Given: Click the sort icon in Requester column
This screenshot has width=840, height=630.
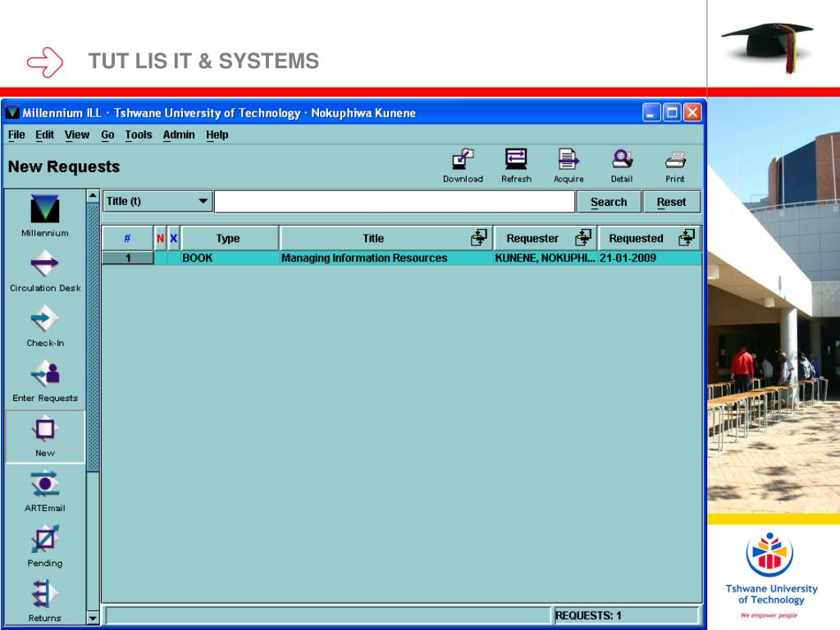Looking at the screenshot, I should [x=583, y=237].
